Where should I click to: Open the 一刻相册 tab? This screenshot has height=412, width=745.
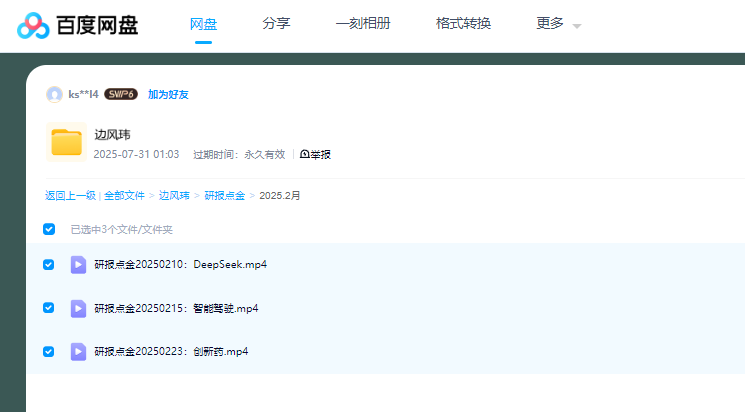click(x=363, y=24)
